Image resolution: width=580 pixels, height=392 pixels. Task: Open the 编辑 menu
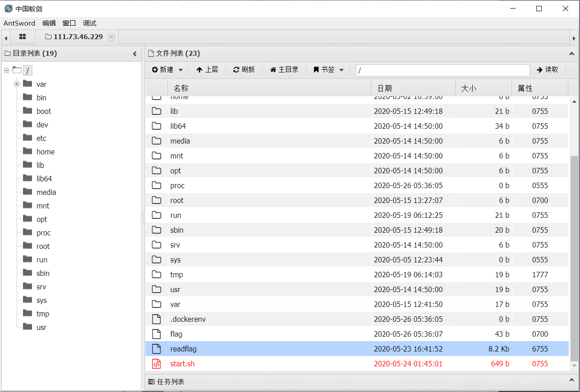(49, 23)
